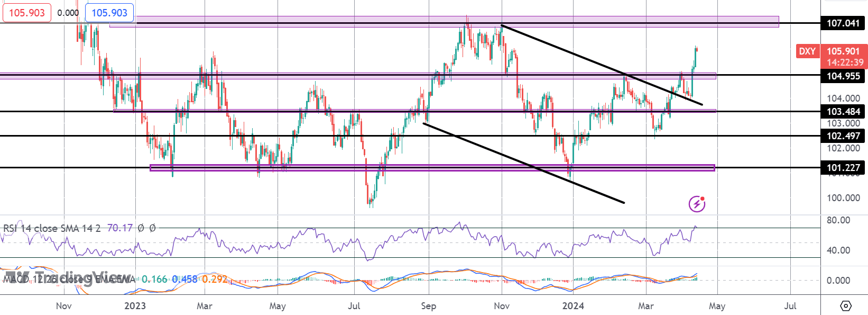Select the purple support zone rectangle near 101.227
Screen dimensions: 868x315
pyautogui.click(x=432, y=168)
